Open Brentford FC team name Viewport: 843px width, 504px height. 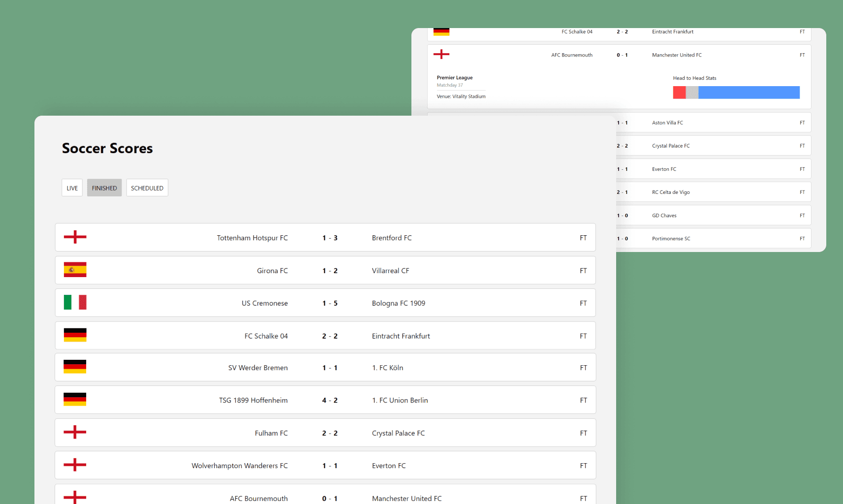tap(392, 238)
